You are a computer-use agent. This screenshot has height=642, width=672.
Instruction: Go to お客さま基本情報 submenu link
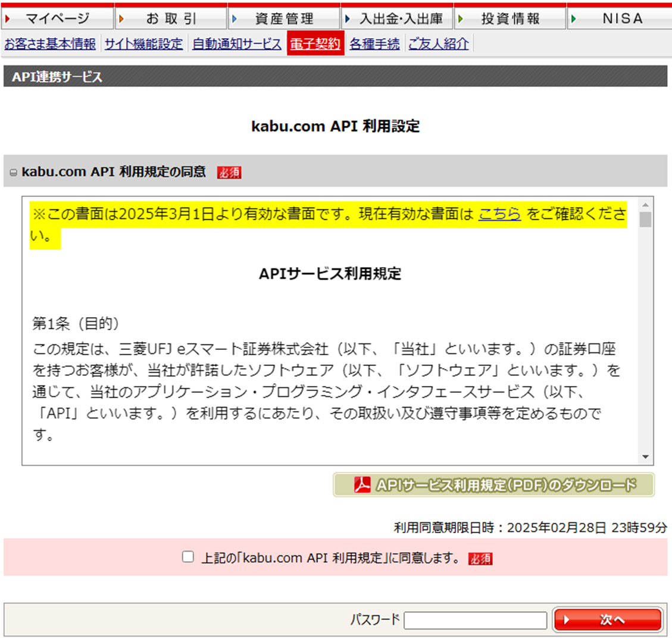coord(50,43)
